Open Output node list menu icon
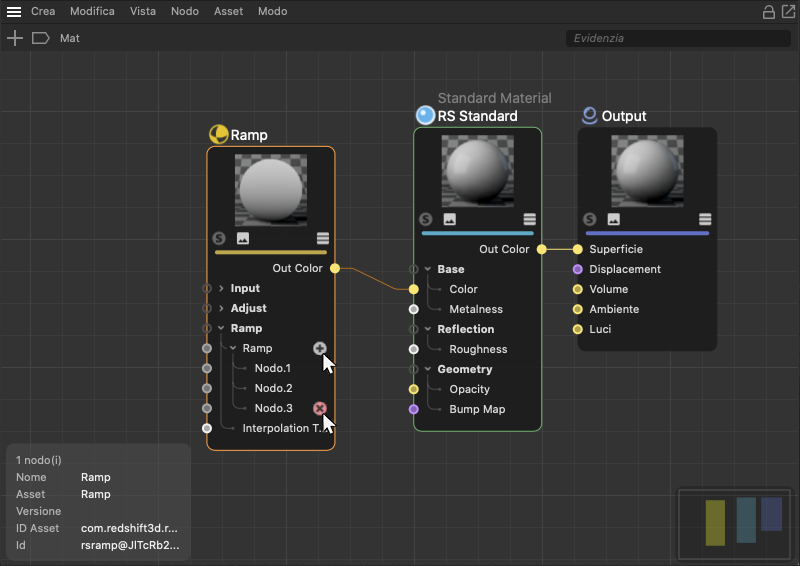 [705, 219]
